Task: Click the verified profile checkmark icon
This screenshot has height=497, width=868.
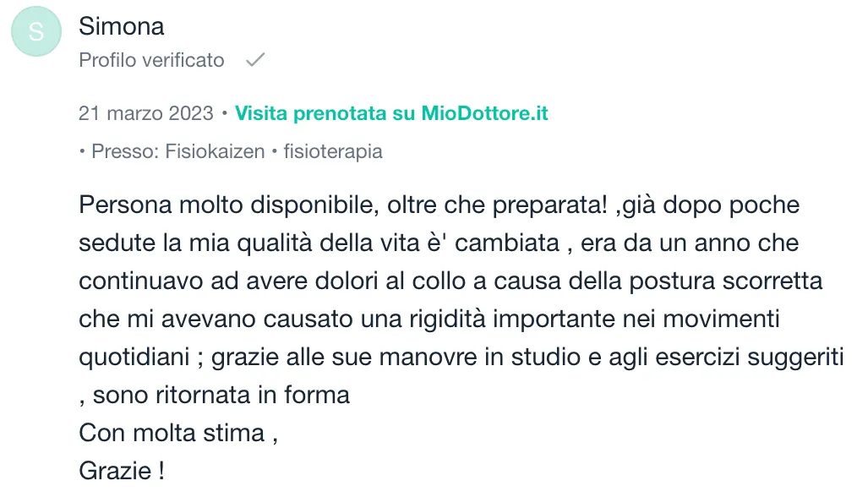Action: [255, 60]
